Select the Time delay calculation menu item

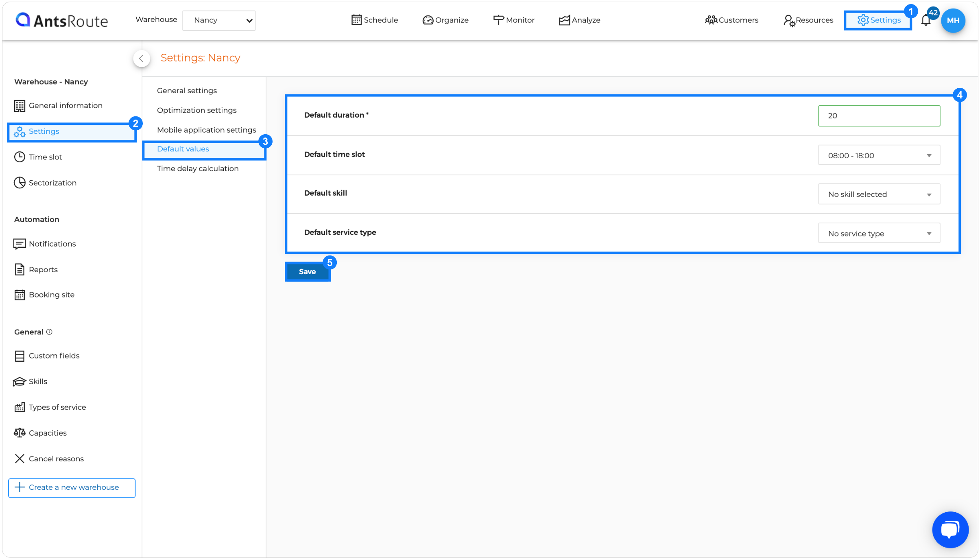pos(197,168)
